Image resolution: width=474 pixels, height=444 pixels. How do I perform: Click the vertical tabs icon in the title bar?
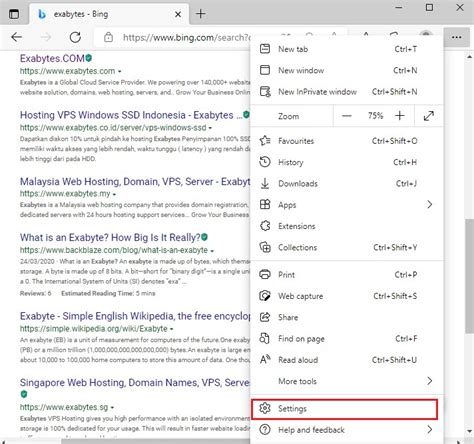(x=14, y=14)
